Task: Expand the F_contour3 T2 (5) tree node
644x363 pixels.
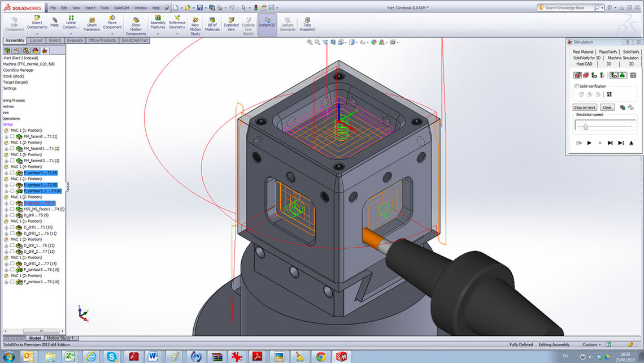Action: coord(6,185)
